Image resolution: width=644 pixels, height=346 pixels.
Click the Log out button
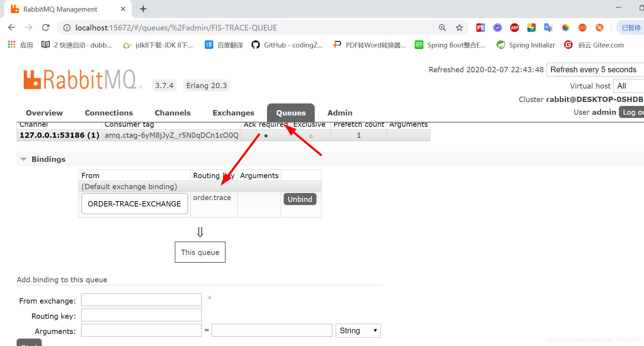tap(632, 112)
